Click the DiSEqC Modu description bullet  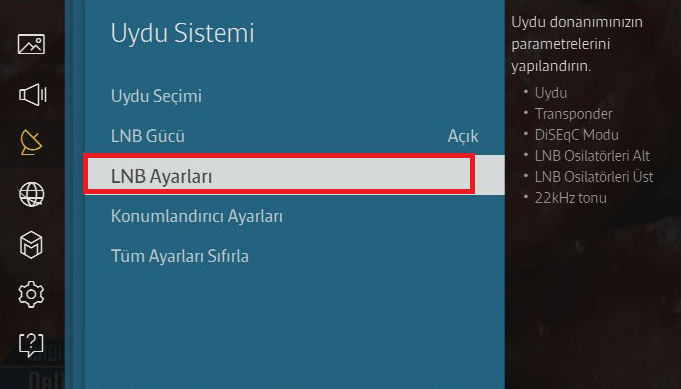pos(576,135)
